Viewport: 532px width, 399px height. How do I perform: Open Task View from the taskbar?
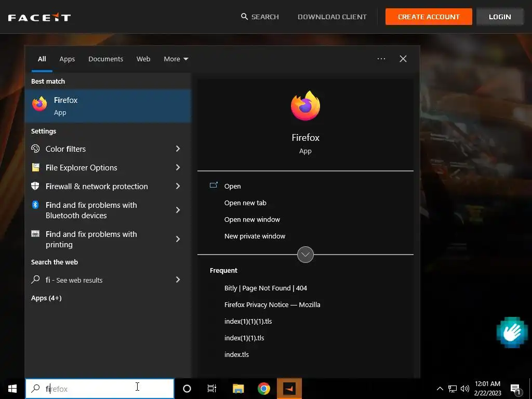coord(212,389)
